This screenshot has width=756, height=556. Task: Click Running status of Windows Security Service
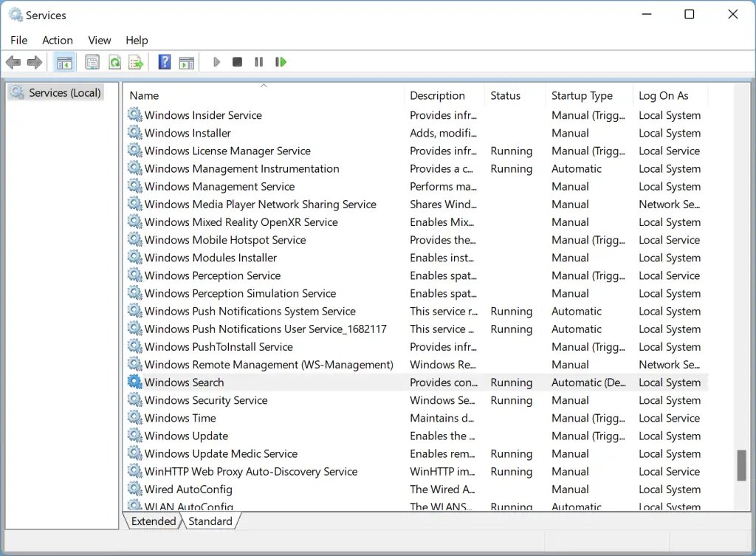pos(511,400)
